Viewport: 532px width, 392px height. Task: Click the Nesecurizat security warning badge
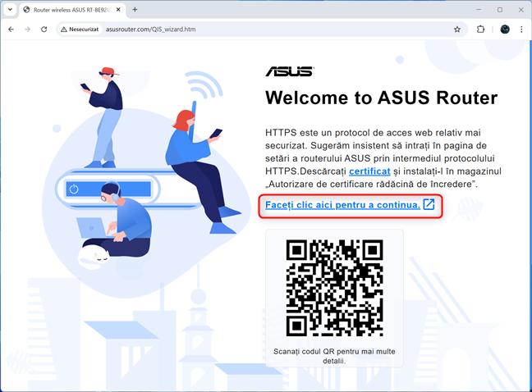tap(80, 30)
